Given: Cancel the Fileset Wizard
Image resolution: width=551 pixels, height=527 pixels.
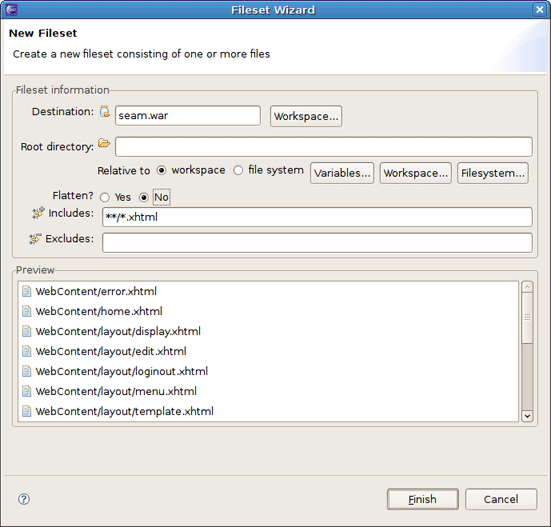Looking at the screenshot, I should tap(501, 499).
